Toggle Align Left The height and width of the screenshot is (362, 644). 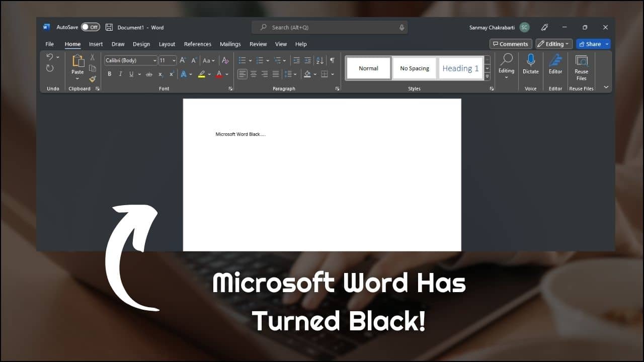(x=243, y=74)
